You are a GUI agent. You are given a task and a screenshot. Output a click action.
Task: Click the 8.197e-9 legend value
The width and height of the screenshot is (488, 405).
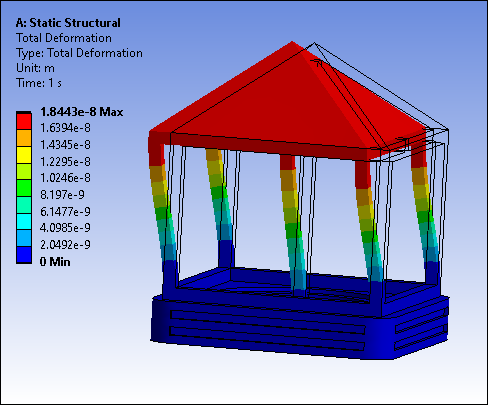(x=62, y=195)
